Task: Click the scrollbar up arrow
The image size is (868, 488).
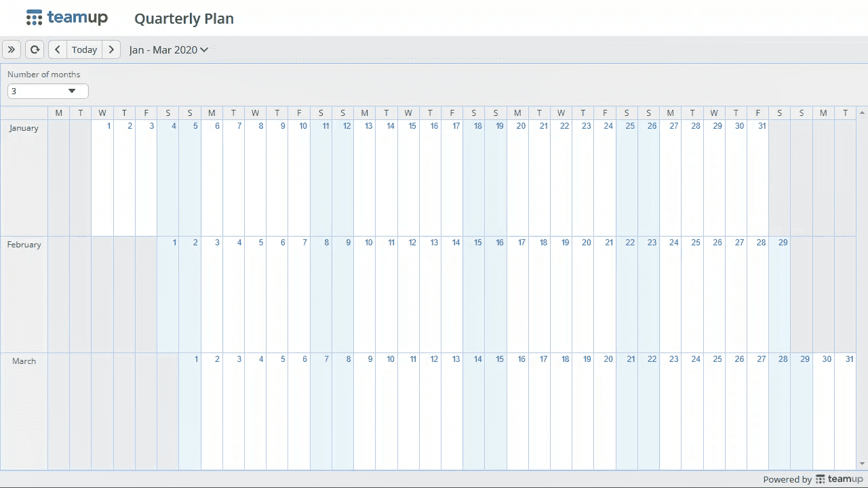Action: pyautogui.click(x=863, y=113)
